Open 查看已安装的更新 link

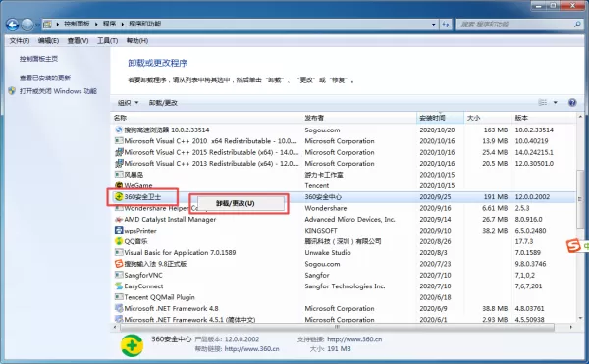[x=45, y=78]
